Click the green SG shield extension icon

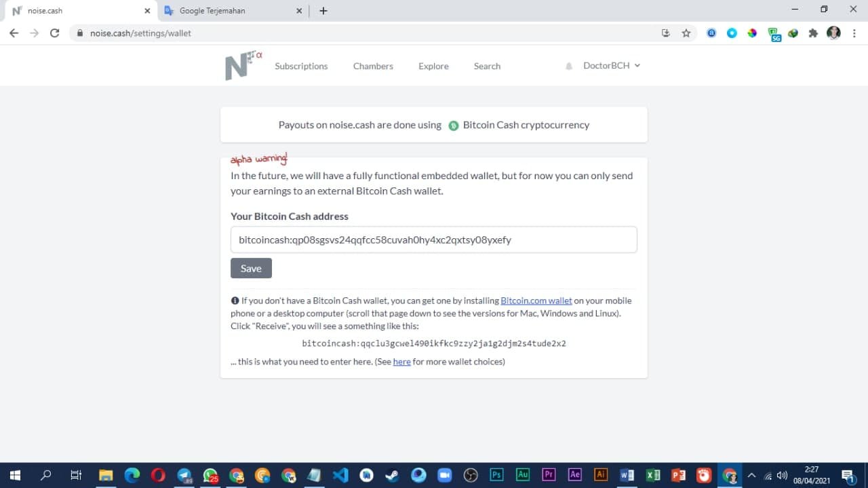pyautogui.click(x=774, y=34)
